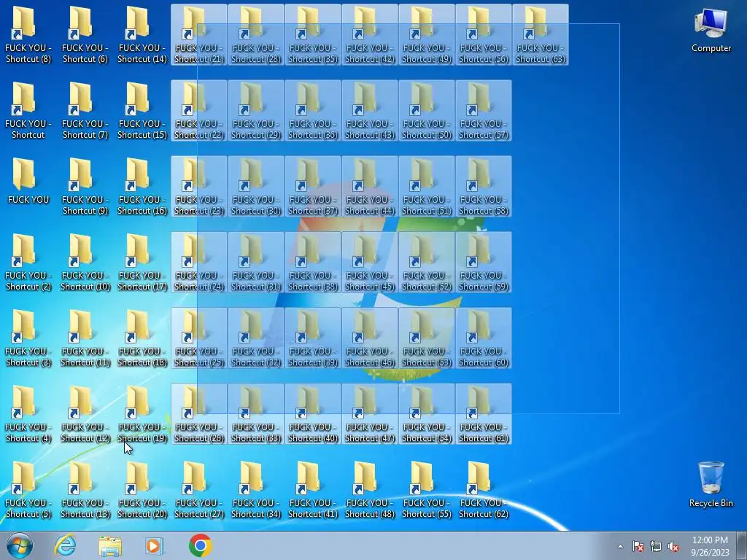747x560 pixels.
Task: Select the Shortcut (39) folder
Action: tap(313, 338)
